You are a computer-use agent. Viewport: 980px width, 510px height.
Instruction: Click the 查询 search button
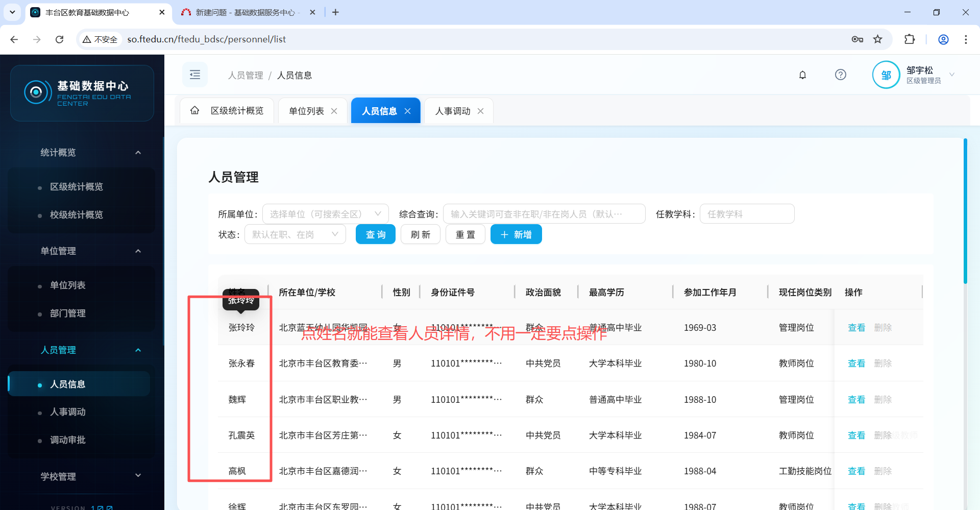click(x=375, y=234)
